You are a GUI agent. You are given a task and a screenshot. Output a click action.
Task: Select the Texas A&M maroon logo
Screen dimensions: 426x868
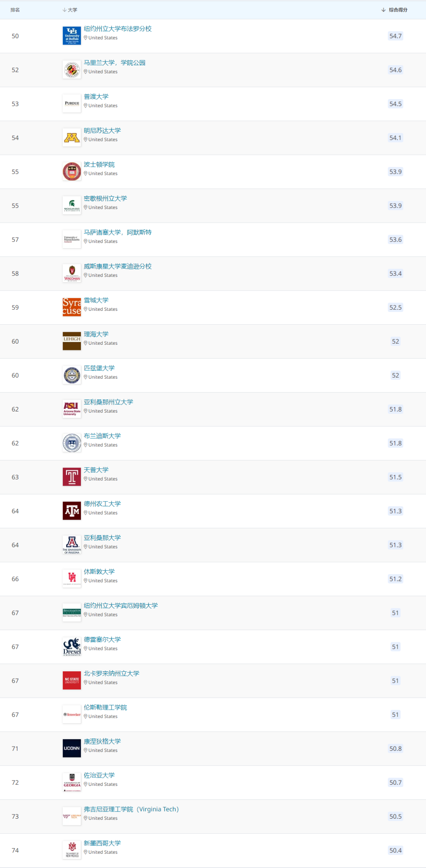pos(72,511)
